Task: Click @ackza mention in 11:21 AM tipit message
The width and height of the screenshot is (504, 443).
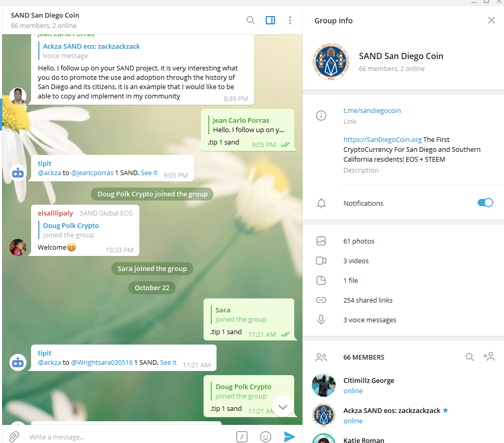Action: (x=49, y=362)
